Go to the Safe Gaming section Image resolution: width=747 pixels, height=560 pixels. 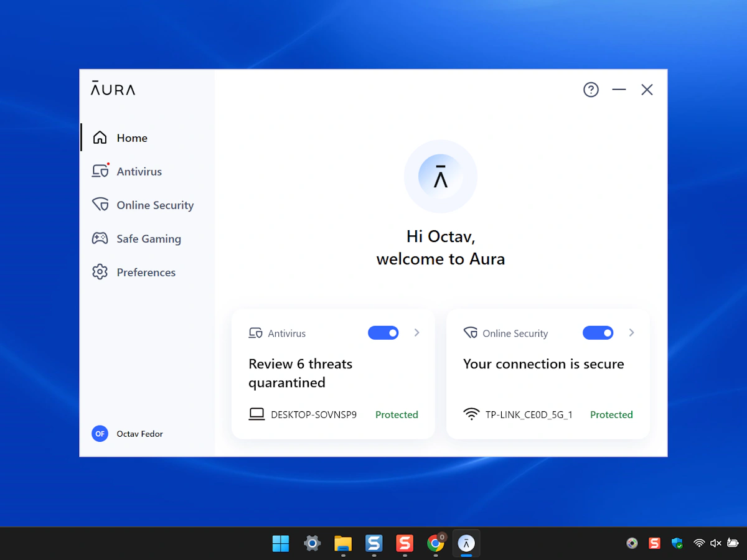click(x=149, y=239)
